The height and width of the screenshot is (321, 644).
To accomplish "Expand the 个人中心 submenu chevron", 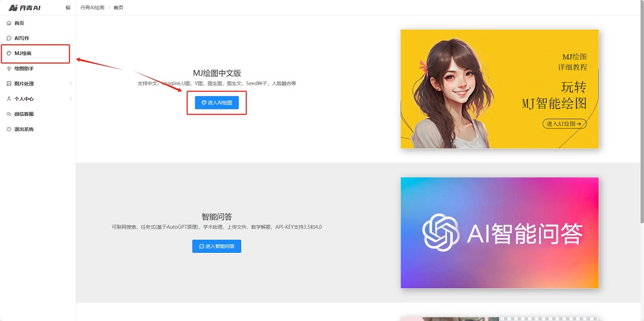I will [x=70, y=99].
